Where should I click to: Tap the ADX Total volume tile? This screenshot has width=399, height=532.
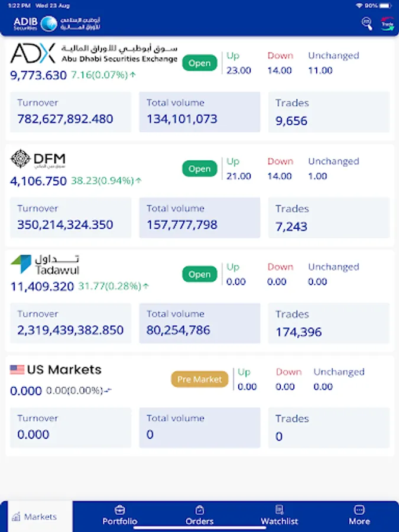(x=199, y=112)
